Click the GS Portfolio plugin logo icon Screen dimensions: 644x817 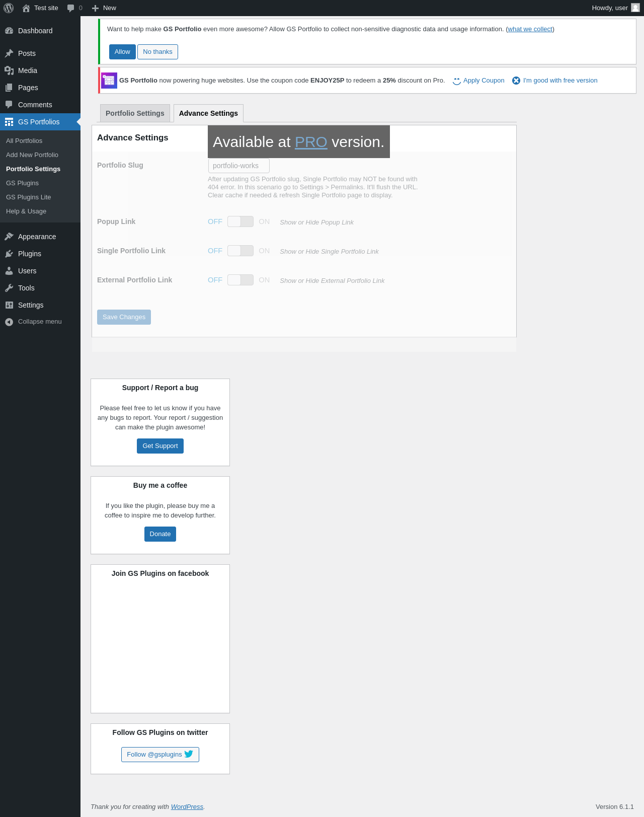point(109,81)
